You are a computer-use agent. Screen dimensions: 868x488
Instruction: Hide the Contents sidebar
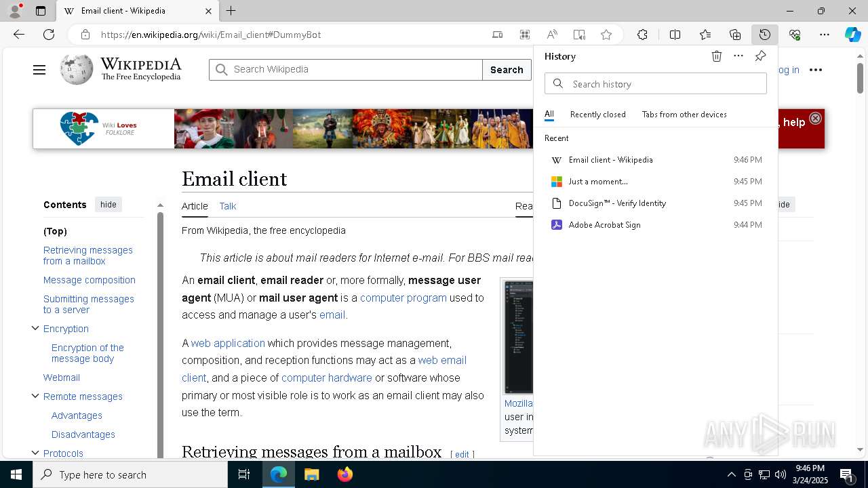coord(108,205)
